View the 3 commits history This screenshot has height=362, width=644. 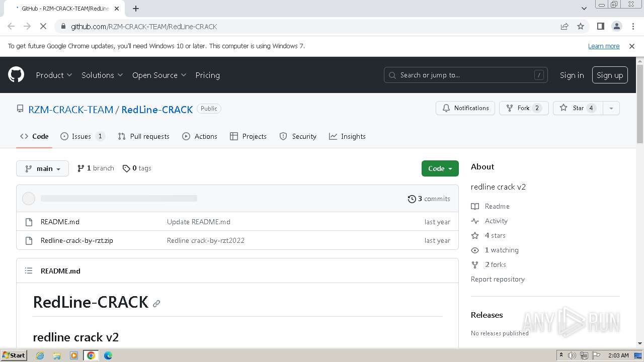[429, 199]
